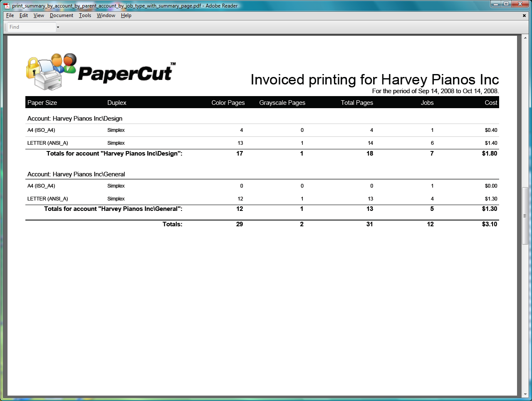Viewport: 532px width, 401px height.
Task: Open the Edit menu
Action: [x=24, y=15]
